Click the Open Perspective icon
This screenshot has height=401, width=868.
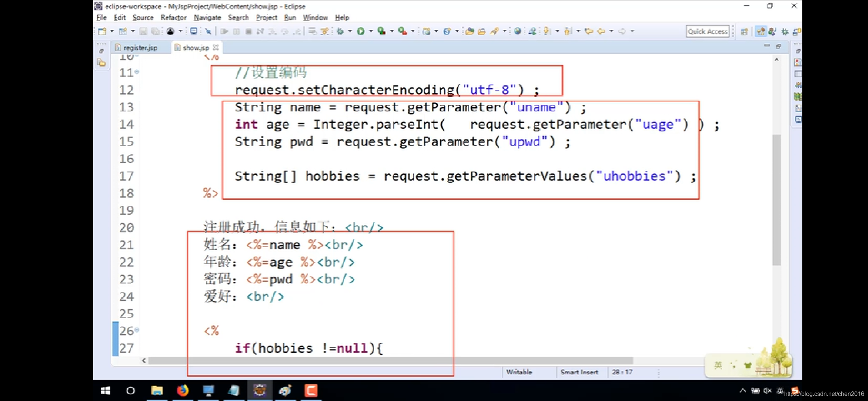point(744,32)
